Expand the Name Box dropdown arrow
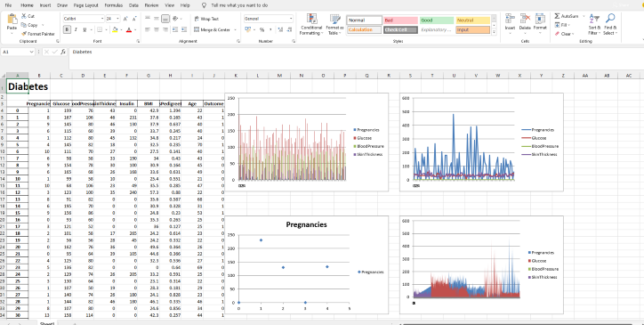The height and width of the screenshot is (325, 644). [x=32, y=53]
